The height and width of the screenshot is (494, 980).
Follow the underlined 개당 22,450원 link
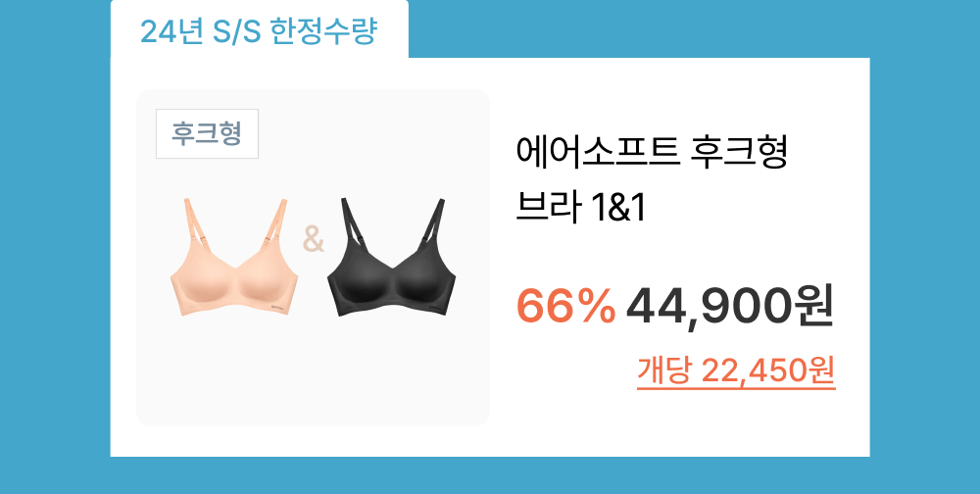click(x=736, y=371)
